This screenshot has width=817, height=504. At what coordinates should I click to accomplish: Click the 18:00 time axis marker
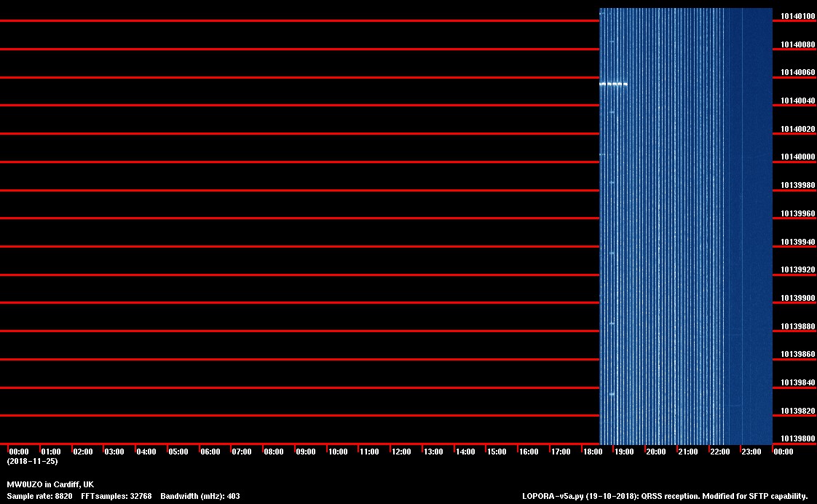point(592,452)
